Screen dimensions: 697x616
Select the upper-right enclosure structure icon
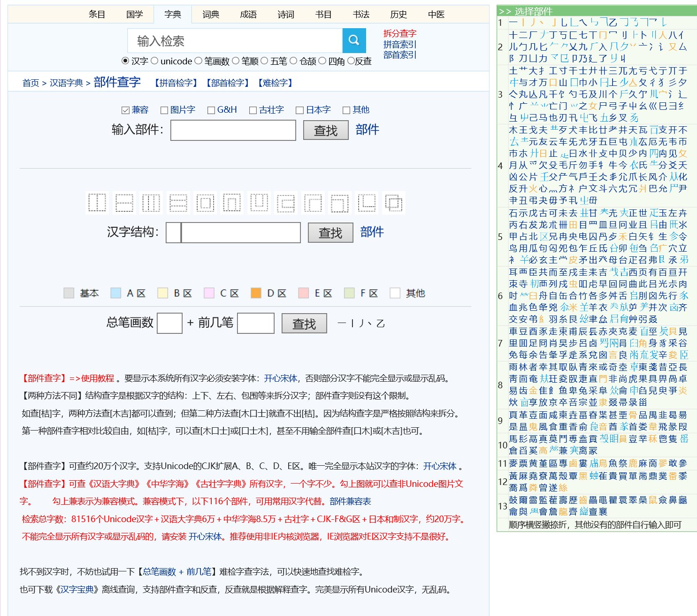(340, 203)
